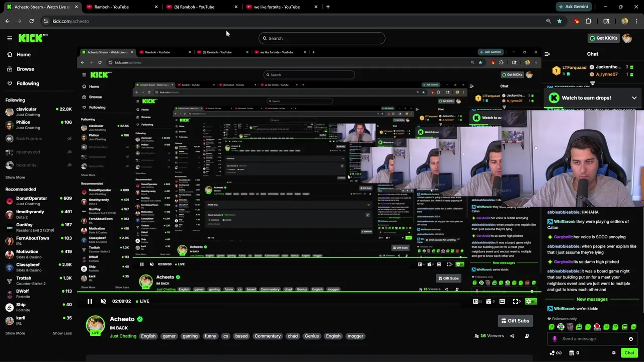This screenshot has width=644, height=362.
Task: Open the channel points icon below chat
Action: pyautogui.click(x=556, y=353)
